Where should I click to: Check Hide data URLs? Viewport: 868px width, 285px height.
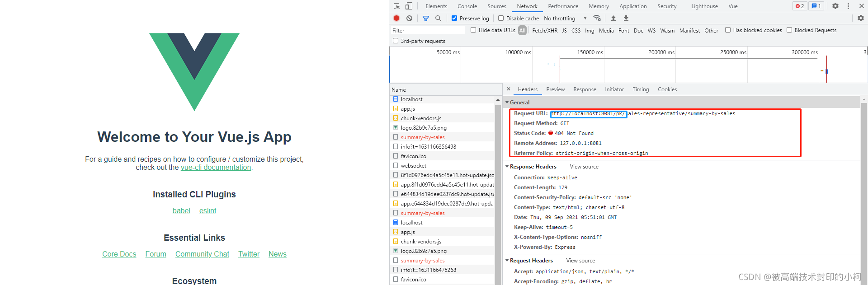[x=473, y=30]
